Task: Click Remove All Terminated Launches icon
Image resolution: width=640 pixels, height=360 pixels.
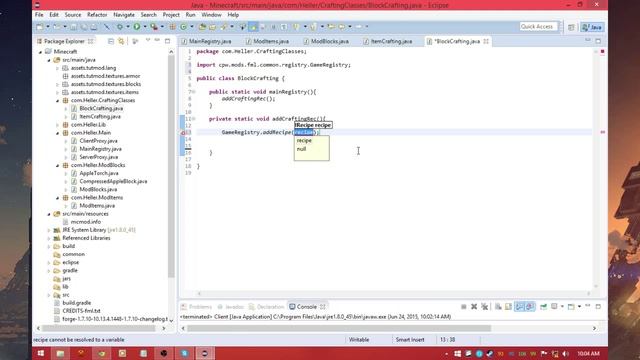Action: [484, 307]
